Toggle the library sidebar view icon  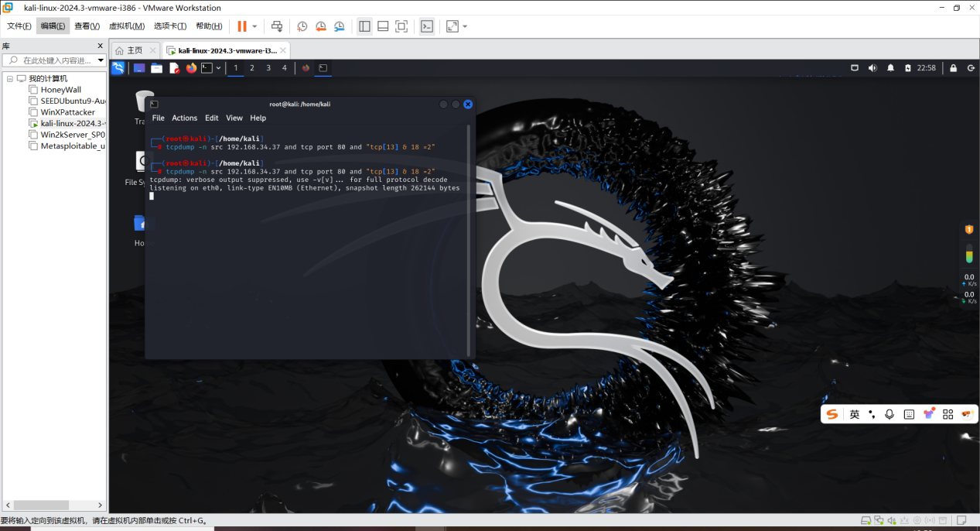click(x=364, y=26)
